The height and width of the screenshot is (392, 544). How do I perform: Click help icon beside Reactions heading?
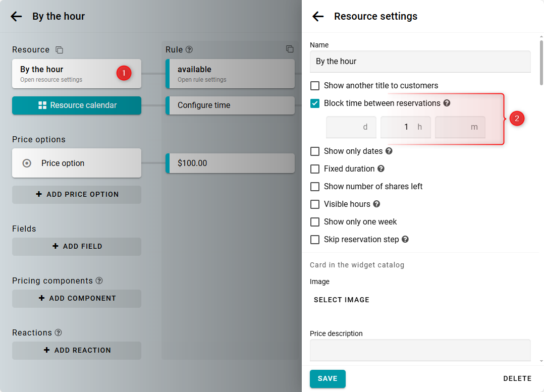(x=59, y=333)
